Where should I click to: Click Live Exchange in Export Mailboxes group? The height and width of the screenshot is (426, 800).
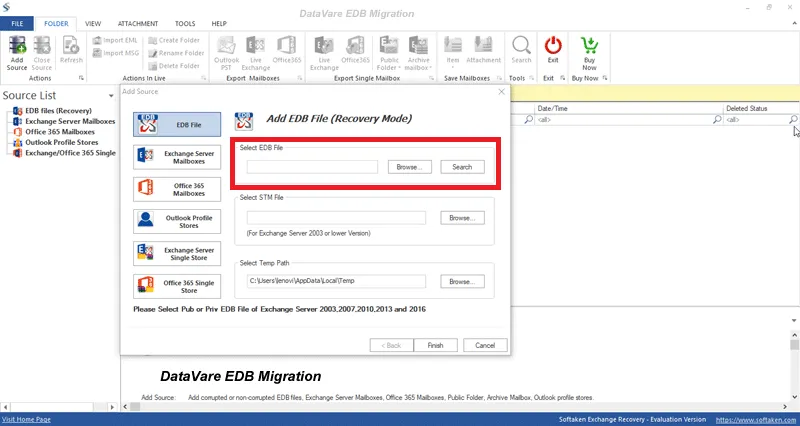pyautogui.click(x=256, y=53)
